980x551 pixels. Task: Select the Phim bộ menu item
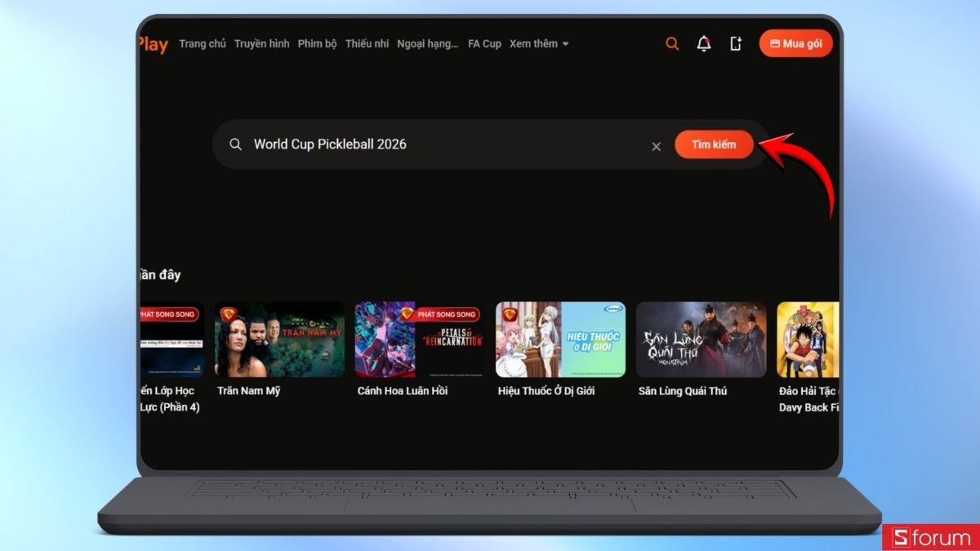pos(317,44)
